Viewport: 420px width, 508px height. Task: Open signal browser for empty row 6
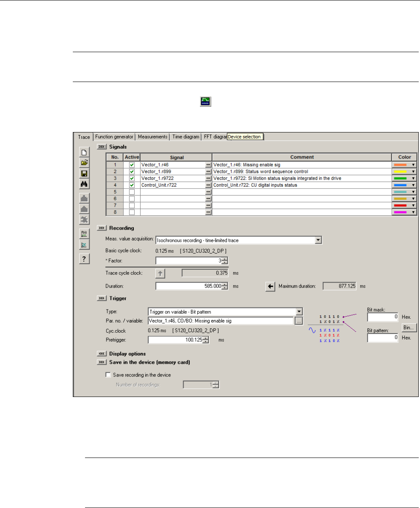[x=208, y=199]
